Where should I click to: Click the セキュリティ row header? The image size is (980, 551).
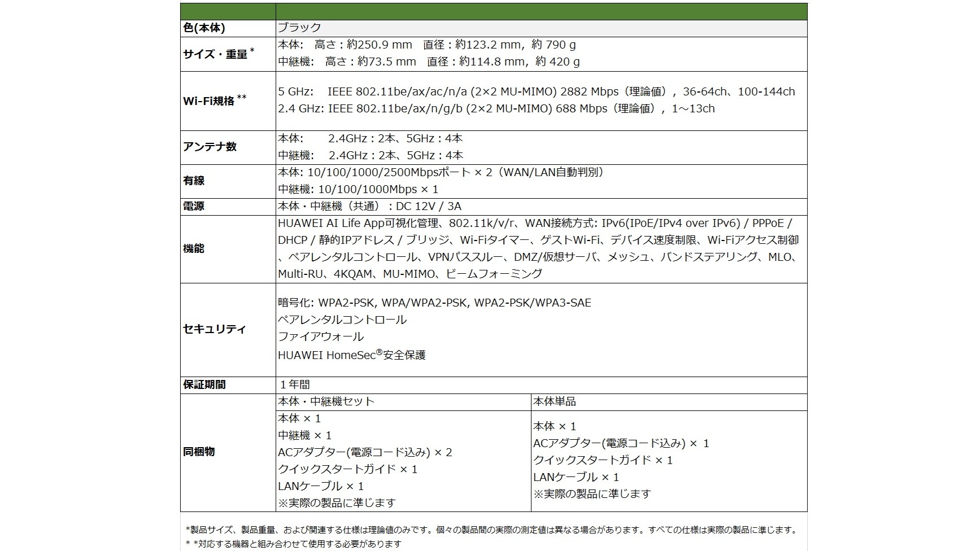click(215, 329)
